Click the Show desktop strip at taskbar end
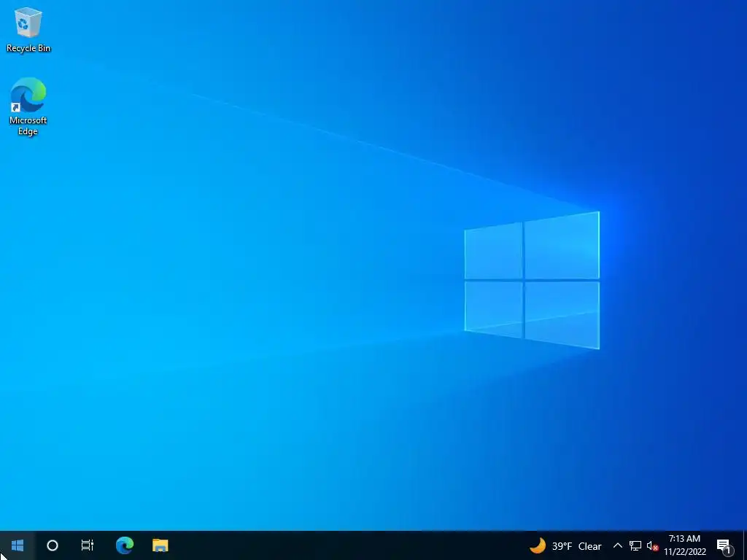The height and width of the screenshot is (560, 747). [x=745, y=545]
